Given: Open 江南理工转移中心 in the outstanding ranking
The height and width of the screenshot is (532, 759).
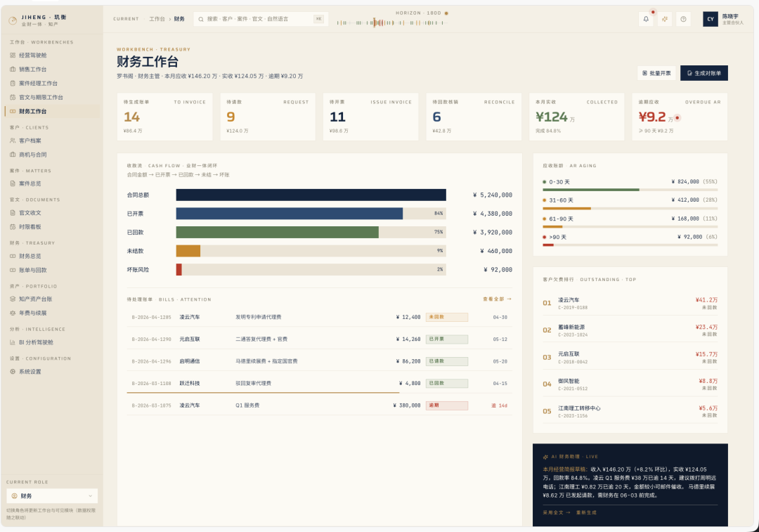Looking at the screenshot, I should (x=630, y=411).
